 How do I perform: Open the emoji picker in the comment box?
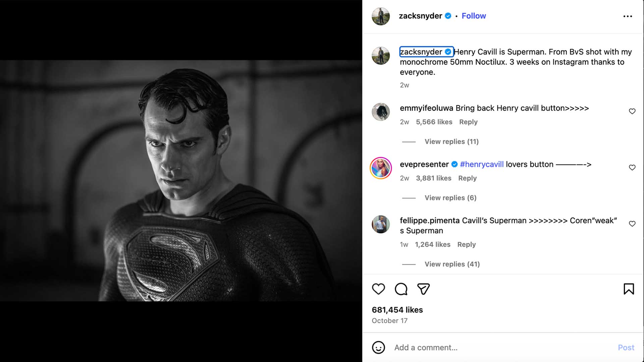click(378, 348)
